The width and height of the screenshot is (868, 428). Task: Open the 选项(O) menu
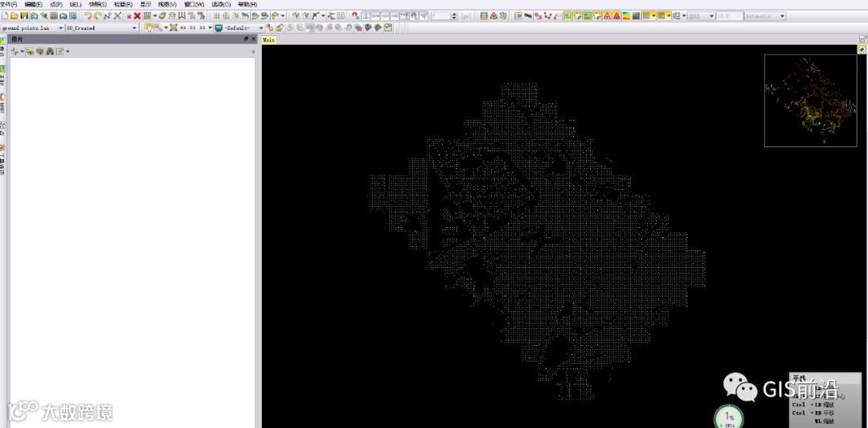point(221,5)
